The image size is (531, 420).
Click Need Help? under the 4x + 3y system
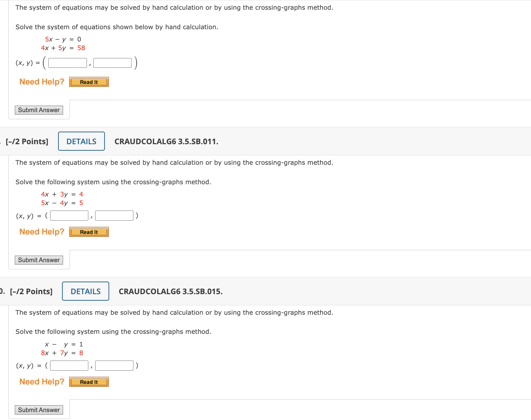[41, 232]
